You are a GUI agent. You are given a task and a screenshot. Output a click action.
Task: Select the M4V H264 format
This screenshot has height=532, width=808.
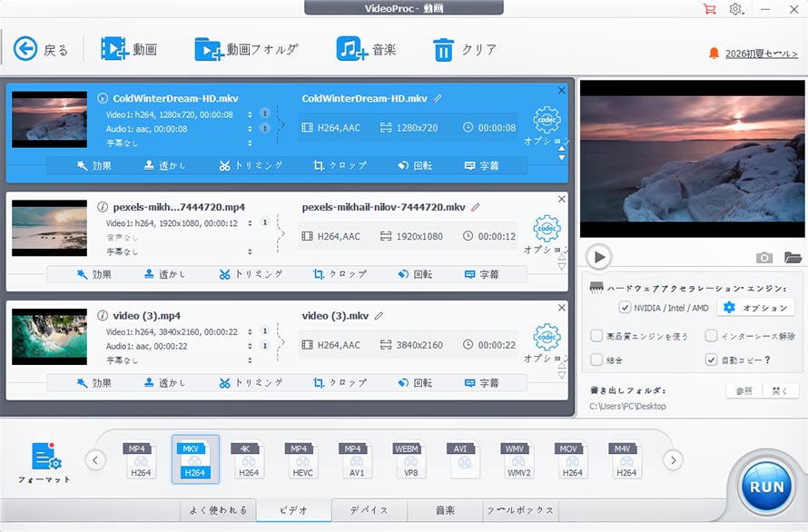626,460
